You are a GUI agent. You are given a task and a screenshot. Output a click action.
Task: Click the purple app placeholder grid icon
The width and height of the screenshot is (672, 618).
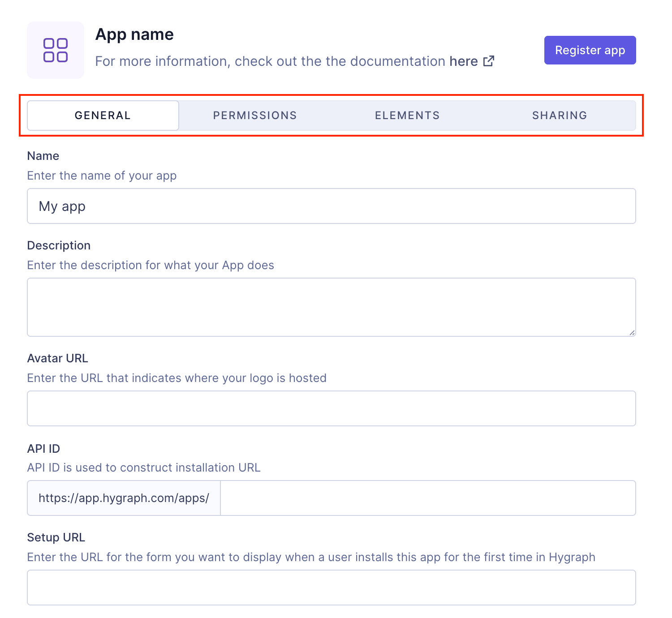(x=55, y=50)
